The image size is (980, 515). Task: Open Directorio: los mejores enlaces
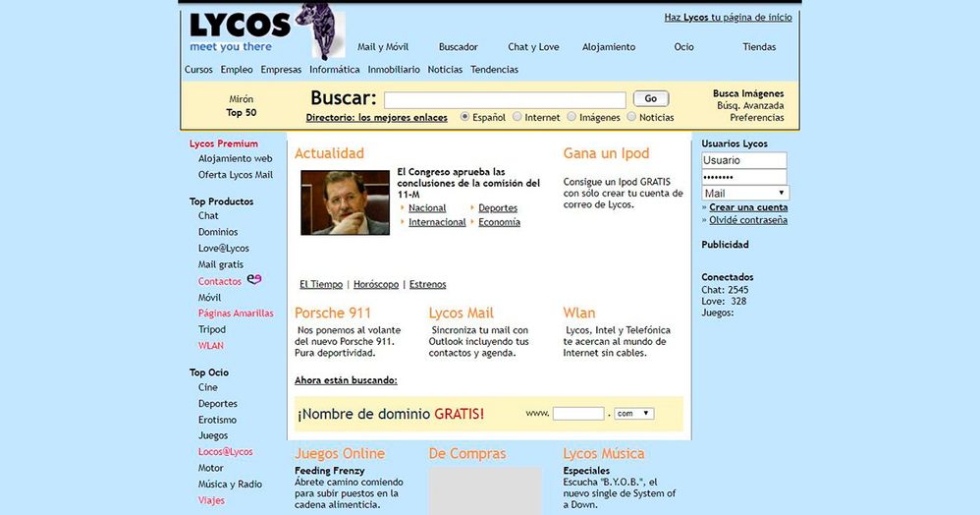point(377,117)
